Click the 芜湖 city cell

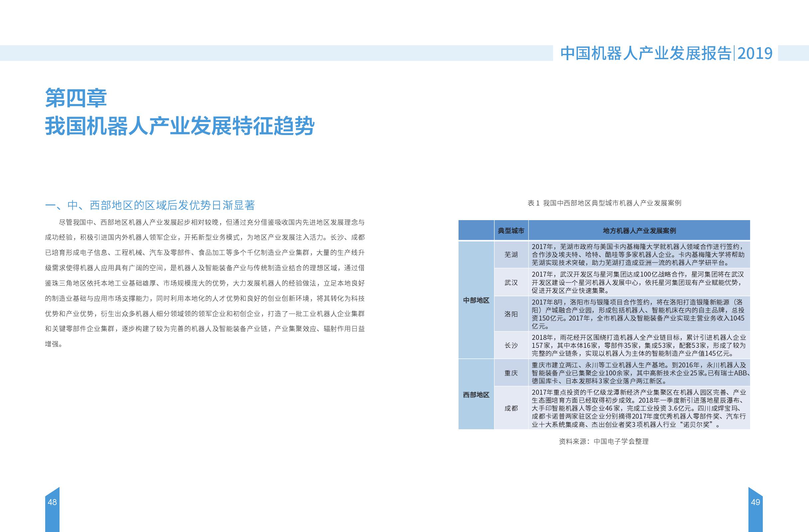[x=511, y=255]
